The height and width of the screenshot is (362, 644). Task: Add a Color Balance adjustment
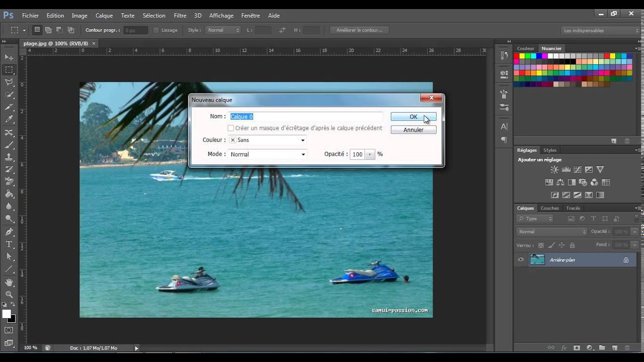click(560, 182)
